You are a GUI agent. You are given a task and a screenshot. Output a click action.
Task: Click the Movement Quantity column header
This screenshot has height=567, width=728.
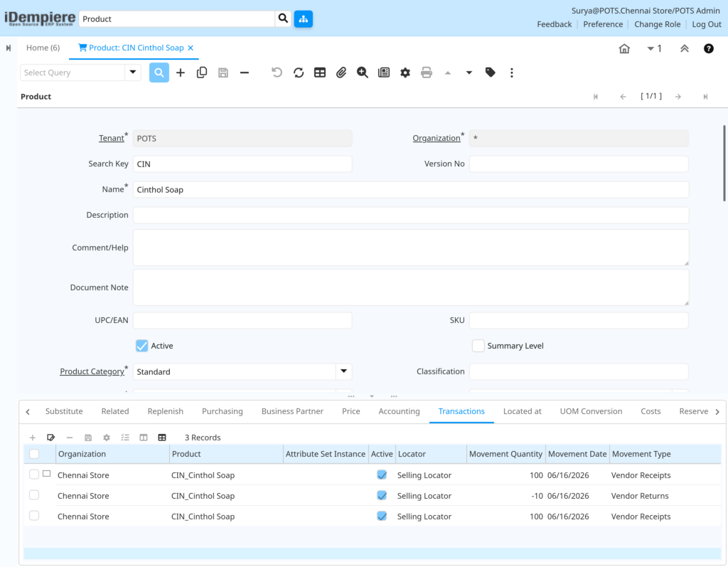(505, 454)
